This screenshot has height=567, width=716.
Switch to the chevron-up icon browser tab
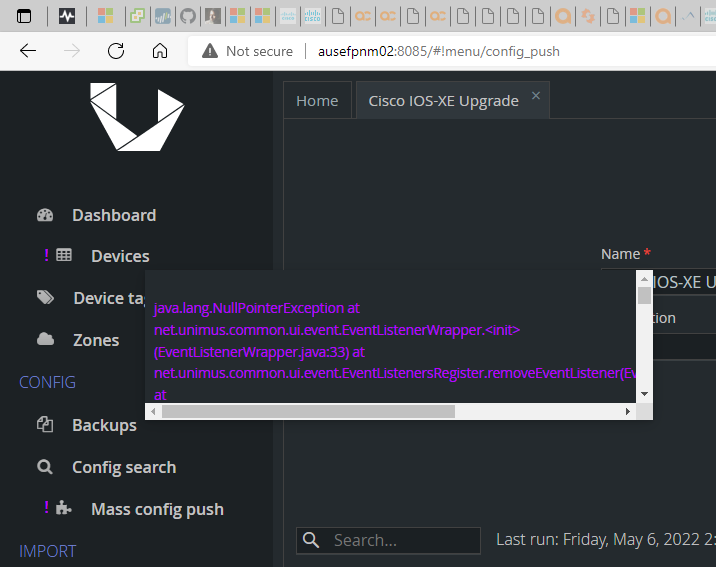point(688,16)
